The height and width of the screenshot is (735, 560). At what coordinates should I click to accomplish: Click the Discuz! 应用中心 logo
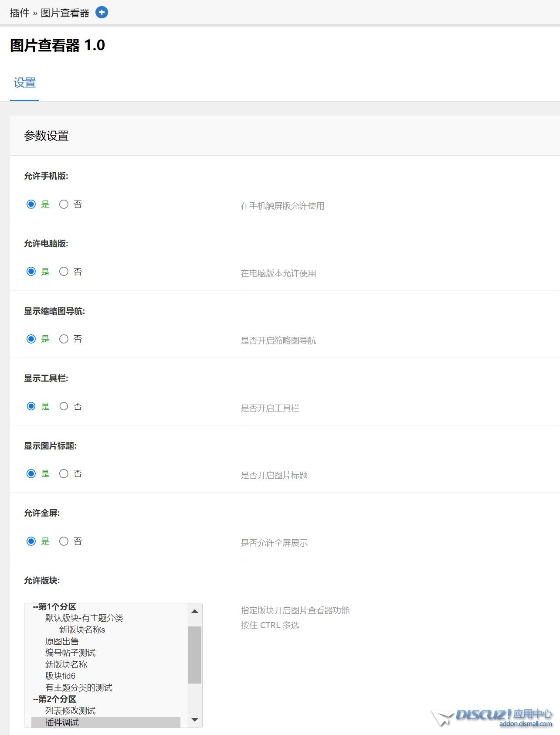492,717
